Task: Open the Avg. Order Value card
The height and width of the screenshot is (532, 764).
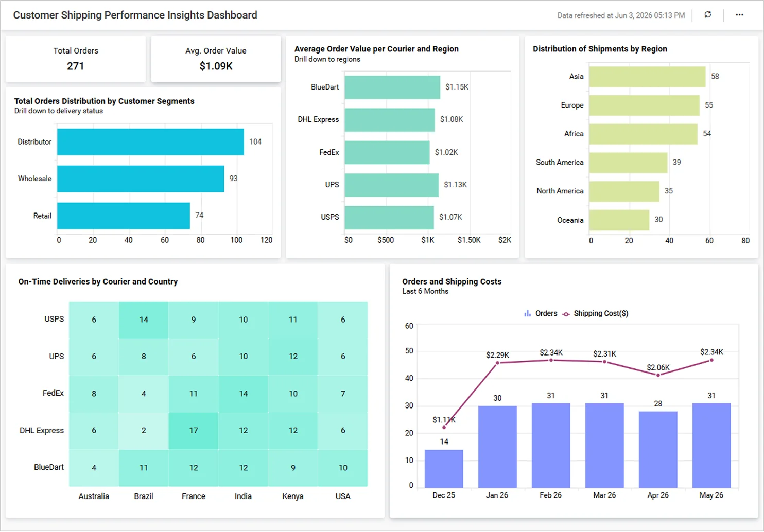Action: [x=216, y=59]
